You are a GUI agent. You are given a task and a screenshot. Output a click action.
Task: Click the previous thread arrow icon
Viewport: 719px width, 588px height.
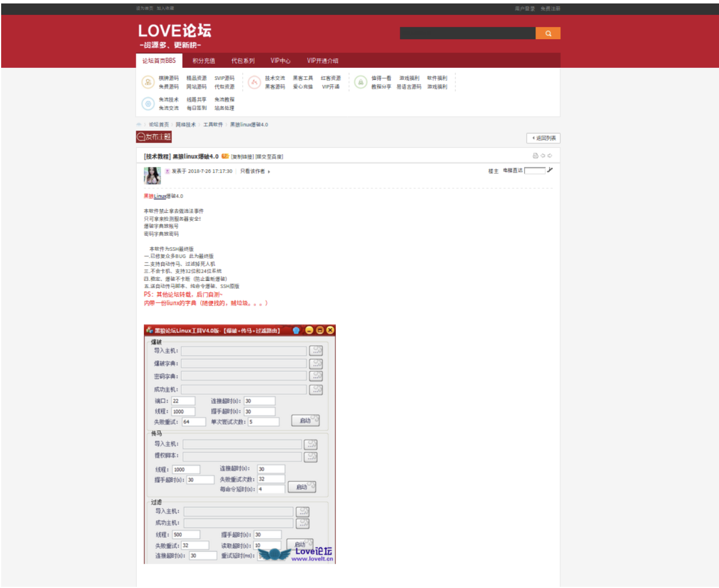tap(542, 156)
